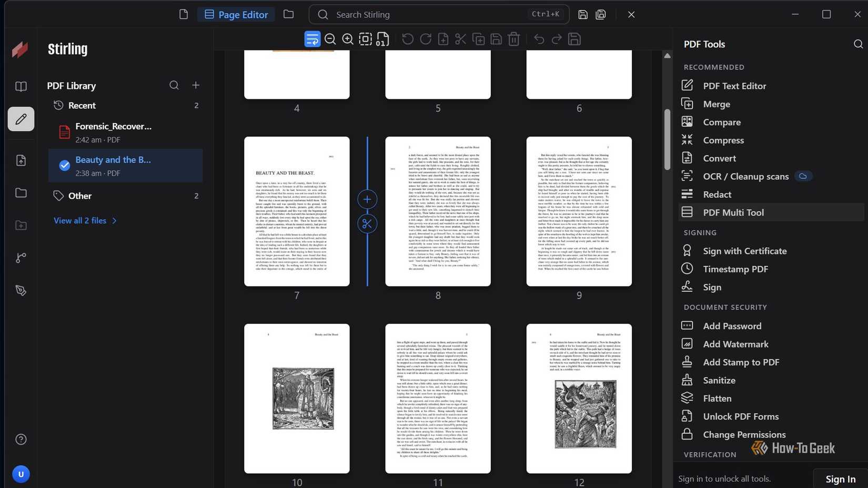Click the Stirling logo icon
The height and width of the screenshot is (488, 868).
click(21, 49)
